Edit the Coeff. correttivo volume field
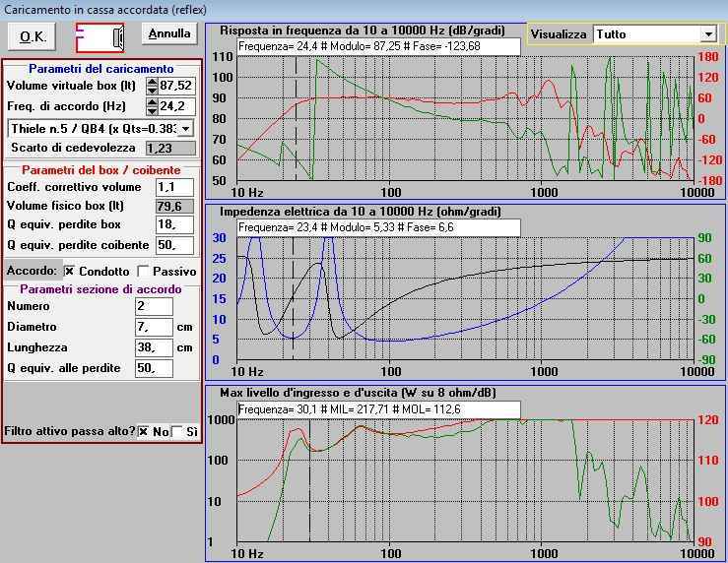This screenshot has width=728, height=563. pos(174,187)
